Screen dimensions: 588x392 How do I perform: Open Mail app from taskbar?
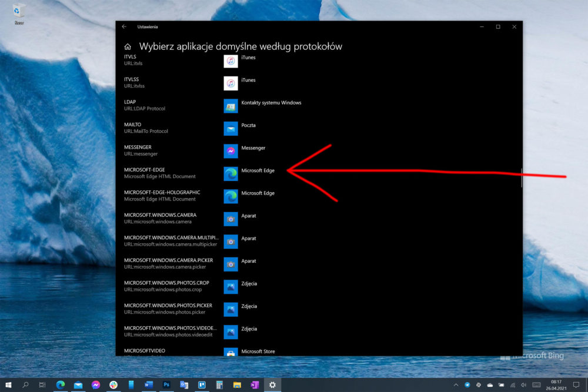pyautogui.click(x=78, y=385)
